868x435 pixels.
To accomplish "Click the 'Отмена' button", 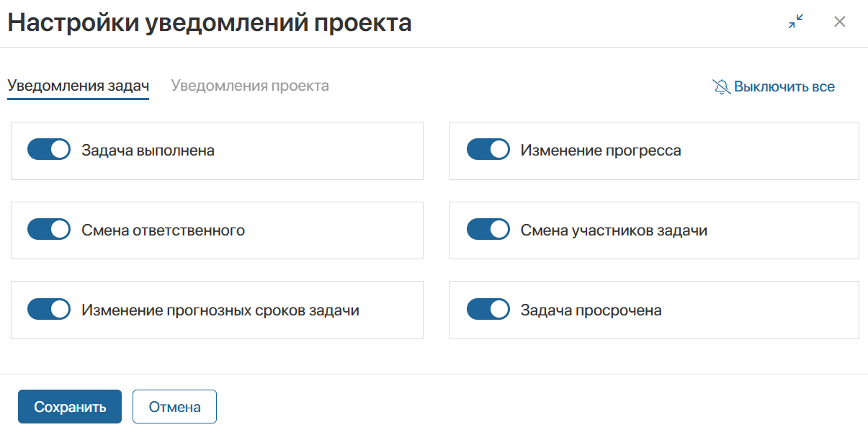I will [174, 407].
